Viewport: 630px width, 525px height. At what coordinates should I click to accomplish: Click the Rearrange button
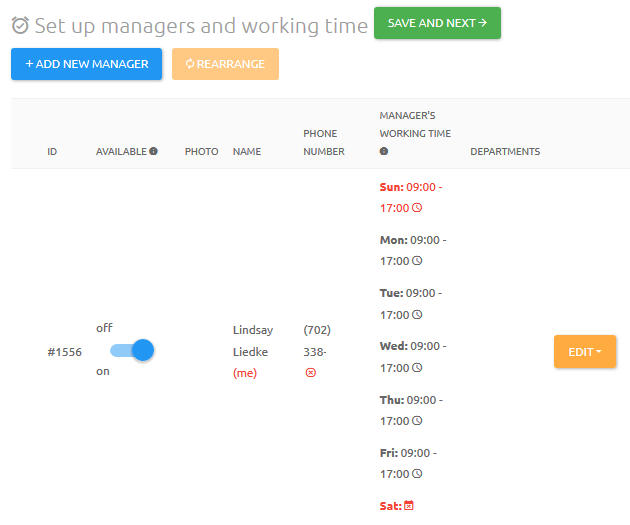click(225, 64)
